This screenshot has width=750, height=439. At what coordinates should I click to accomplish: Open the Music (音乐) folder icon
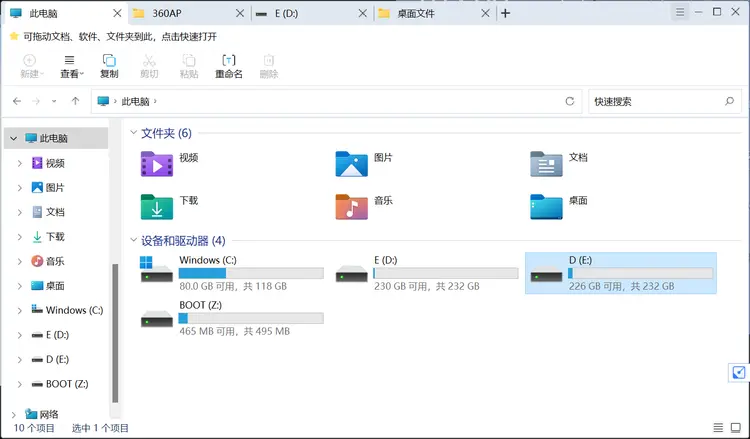point(352,207)
